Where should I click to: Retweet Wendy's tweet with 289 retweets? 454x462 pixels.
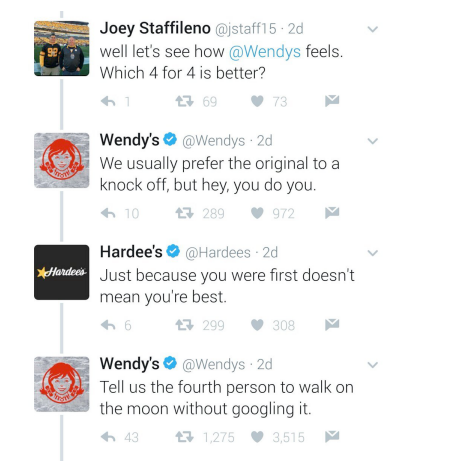click(184, 213)
